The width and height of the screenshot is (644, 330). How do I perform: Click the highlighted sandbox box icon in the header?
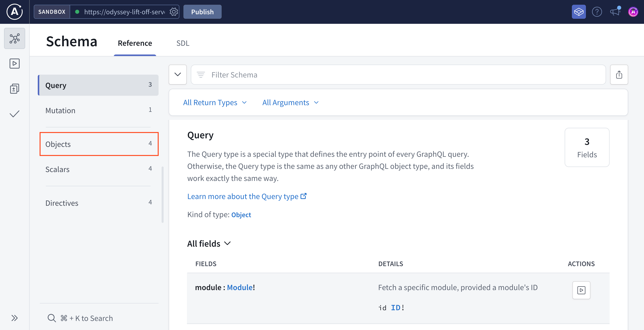[579, 12]
